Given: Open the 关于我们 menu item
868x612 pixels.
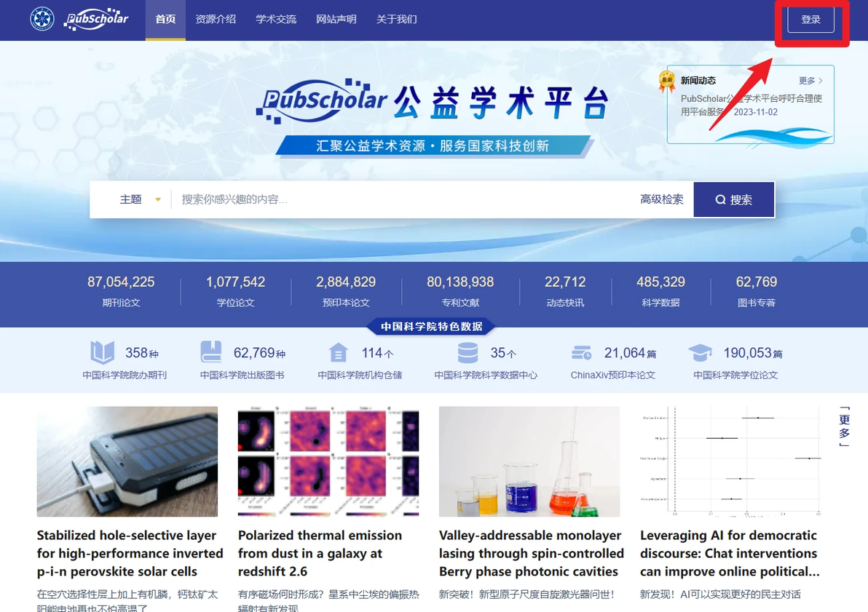Looking at the screenshot, I should click(x=396, y=20).
